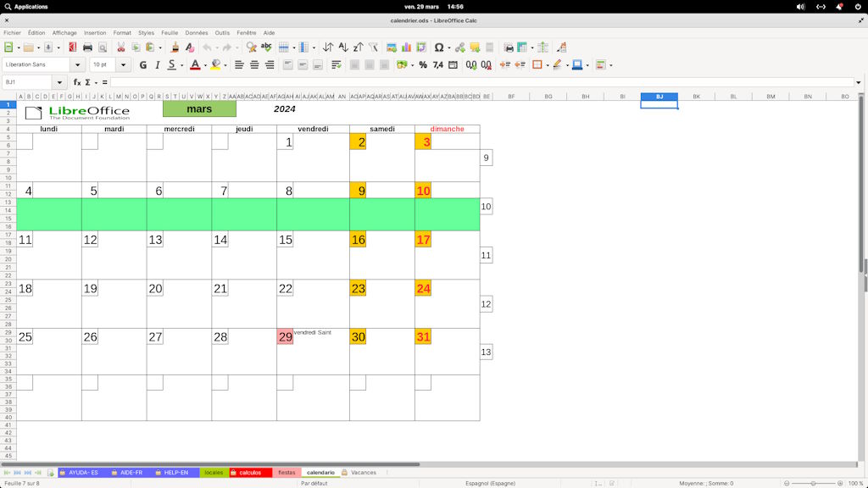Toggle bold formatting (G button)
868x488 pixels.
(x=142, y=64)
